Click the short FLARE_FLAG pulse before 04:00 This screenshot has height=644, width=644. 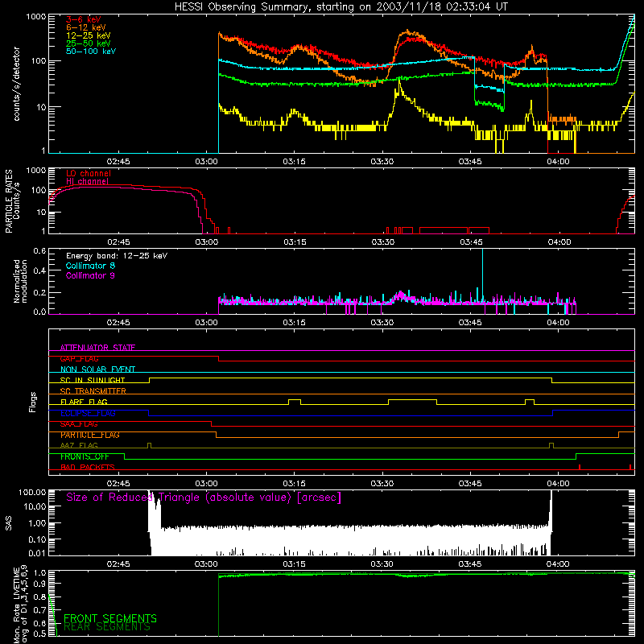(530, 402)
